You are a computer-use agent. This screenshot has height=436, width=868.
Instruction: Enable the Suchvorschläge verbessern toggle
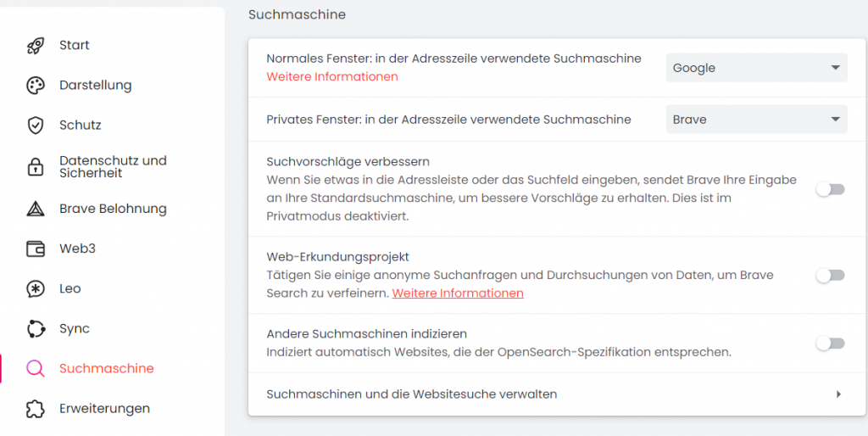tap(830, 189)
